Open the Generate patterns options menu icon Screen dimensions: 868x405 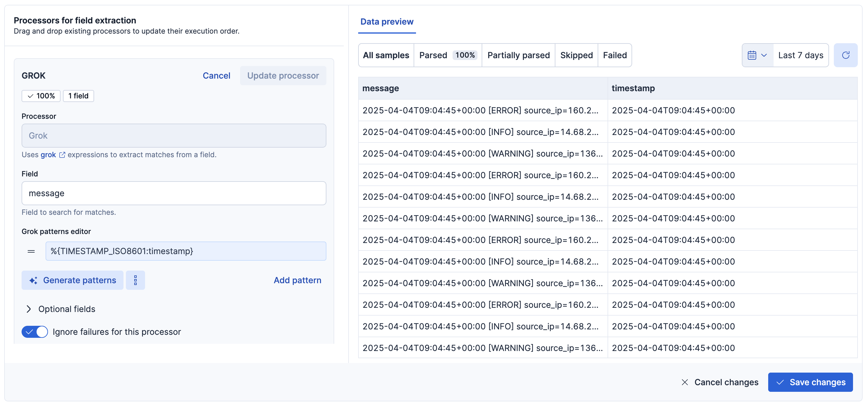pyautogui.click(x=135, y=280)
